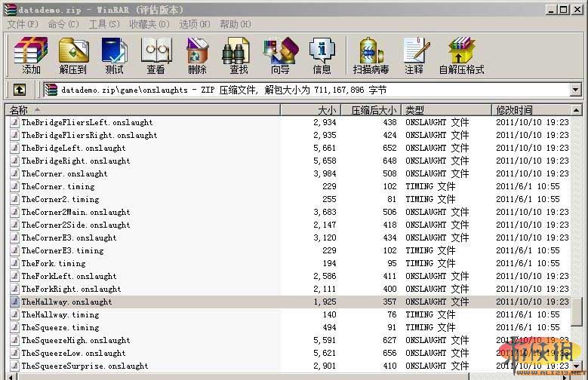Start 扫描病毒 (Virus Scan) tool

click(x=371, y=54)
